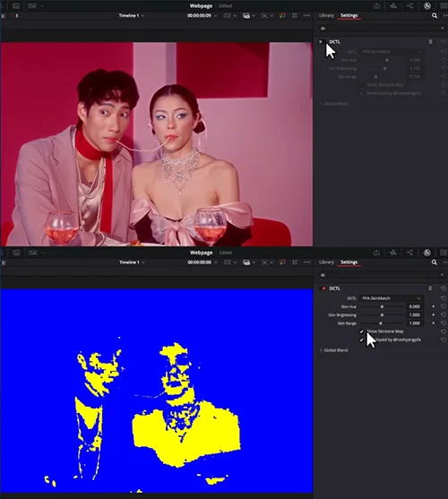The height and width of the screenshot is (499, 448).
Task: Open the Timeline 1 dropdown in the lower window
Action: coord(132,262)
